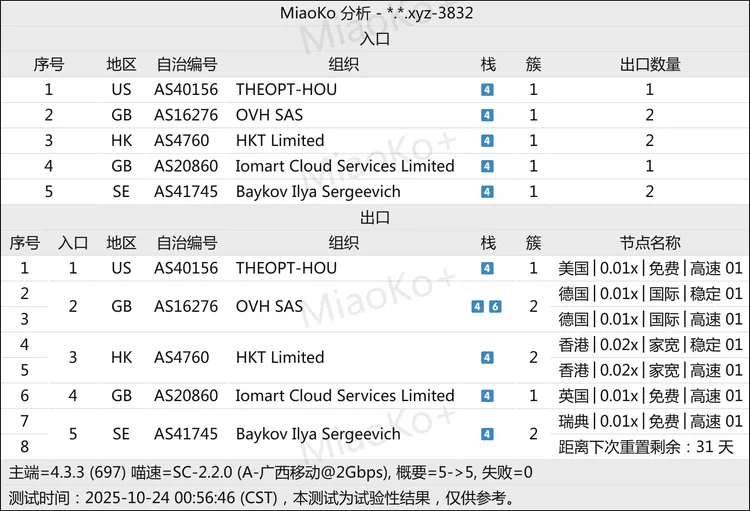This screenshot has width=750, height=511.
Task: Click the 入口 section heading
Action: pyautogui.click(x=375, y=39)
